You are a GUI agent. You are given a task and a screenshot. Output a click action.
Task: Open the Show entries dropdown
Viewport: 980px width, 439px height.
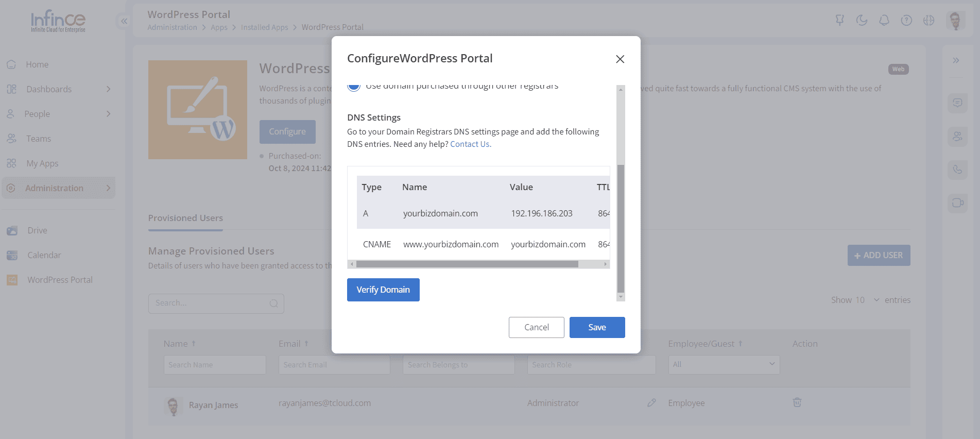coord(866,300)
